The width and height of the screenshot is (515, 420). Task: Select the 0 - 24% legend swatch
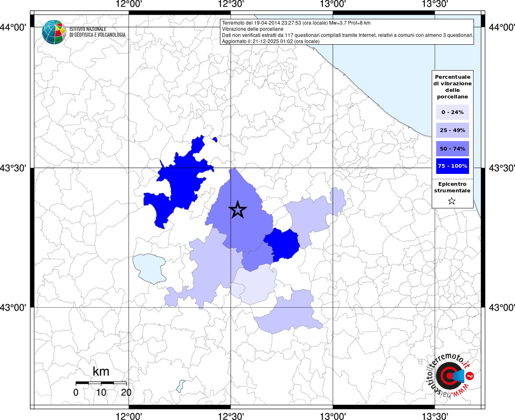tap(452, 112)
